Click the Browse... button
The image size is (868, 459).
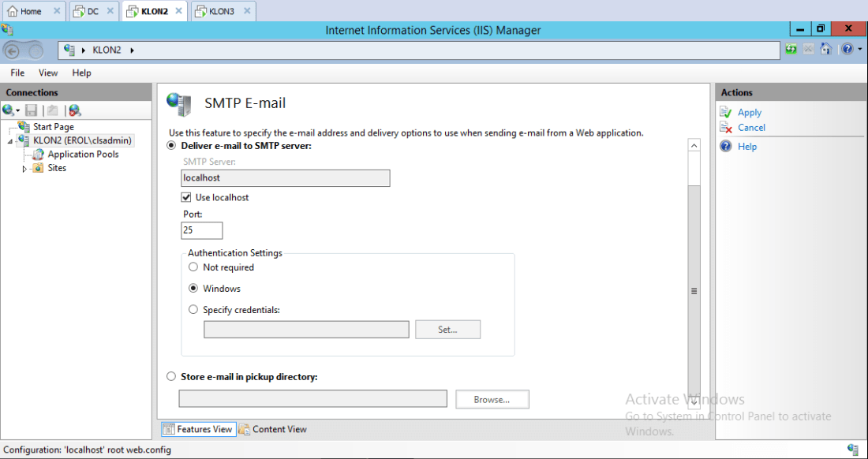[x=492, y=400]
